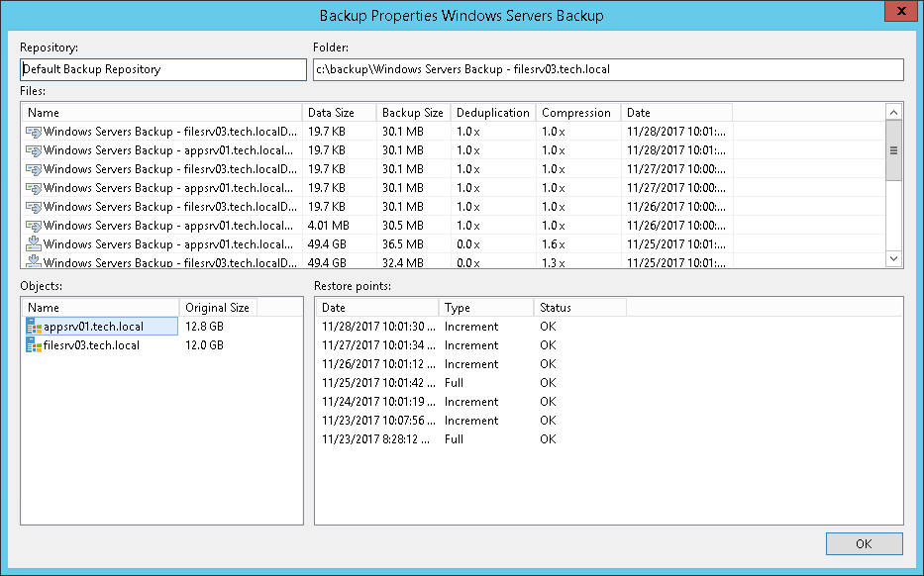Click the appsrv01.tech.local server icon
This screenshot has height=576, width=924.
point(35,327)
